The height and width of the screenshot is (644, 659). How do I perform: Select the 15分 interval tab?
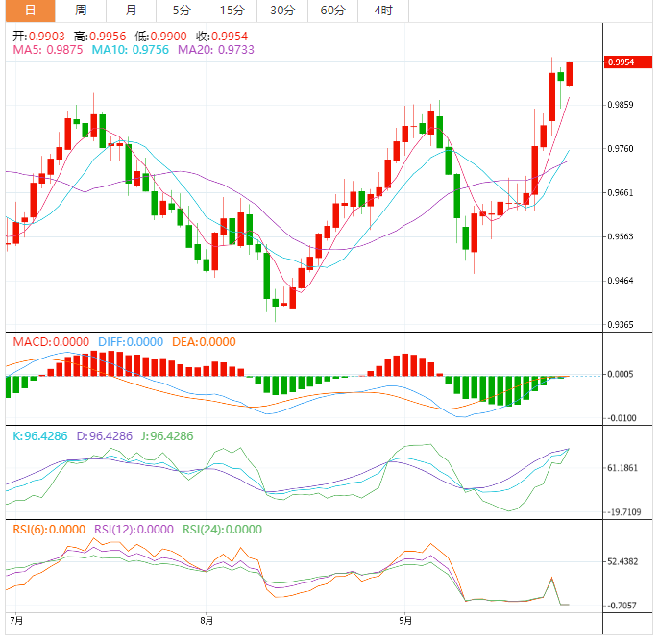232,11
